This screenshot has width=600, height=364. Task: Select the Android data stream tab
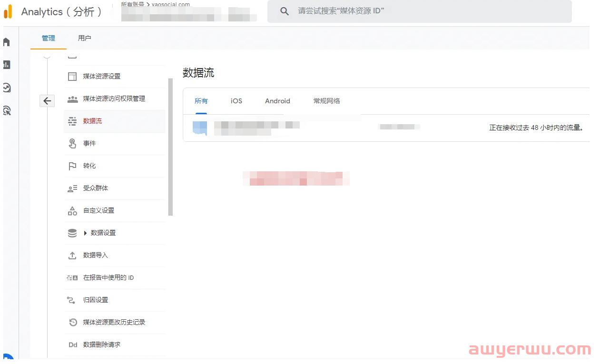pos(277,101)
